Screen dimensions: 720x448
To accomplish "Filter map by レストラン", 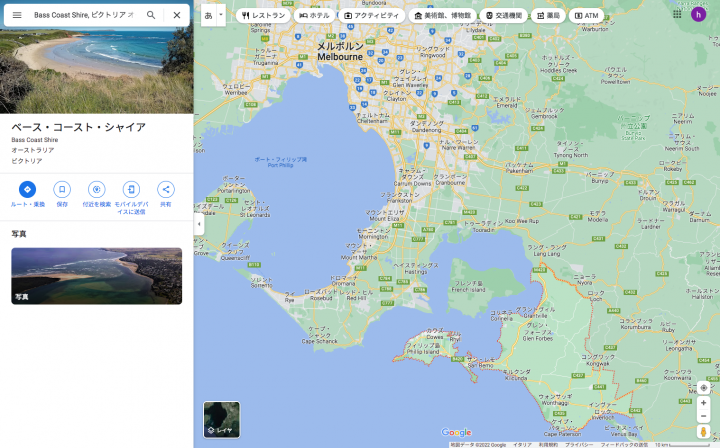I will [x=263, y=16].
